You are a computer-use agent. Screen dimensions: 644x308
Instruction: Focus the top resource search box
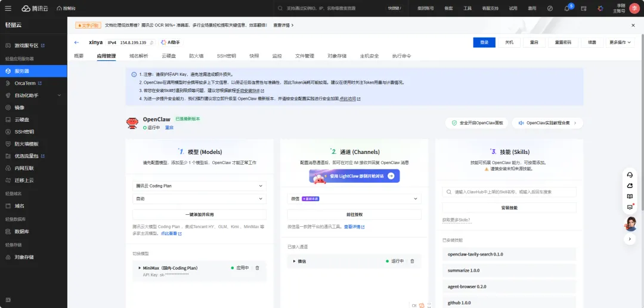(x=340, y=8)
